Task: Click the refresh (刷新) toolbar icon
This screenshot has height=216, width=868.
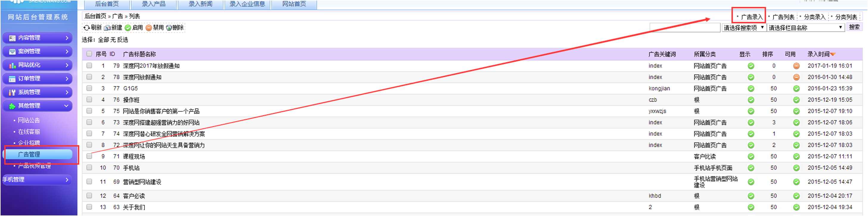Action: (x=87, y=28)
